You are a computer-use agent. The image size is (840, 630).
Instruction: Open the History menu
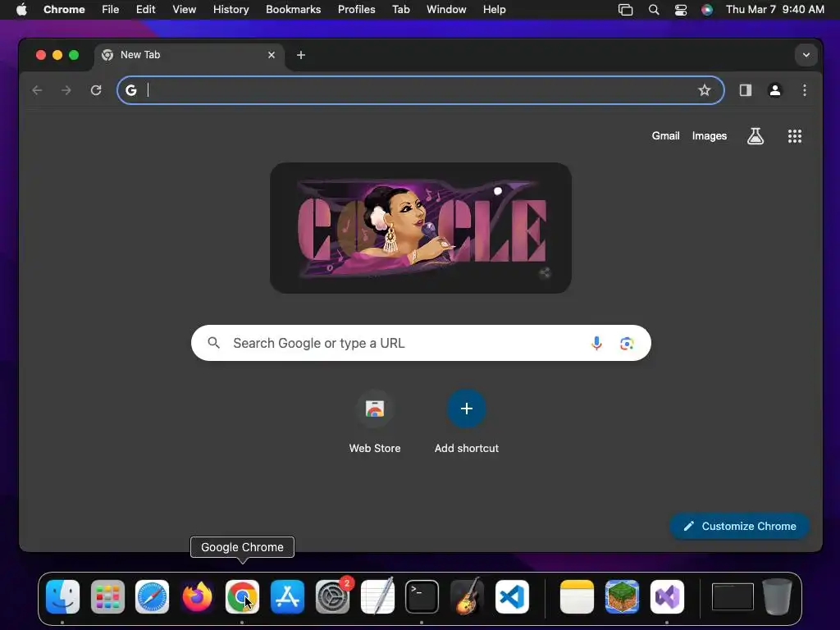(231, 10)
